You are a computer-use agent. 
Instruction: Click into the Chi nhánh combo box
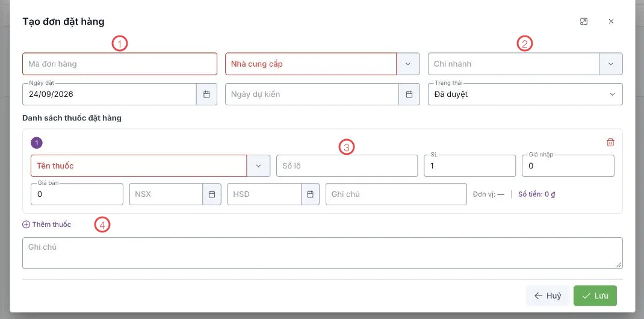[514, 64]
